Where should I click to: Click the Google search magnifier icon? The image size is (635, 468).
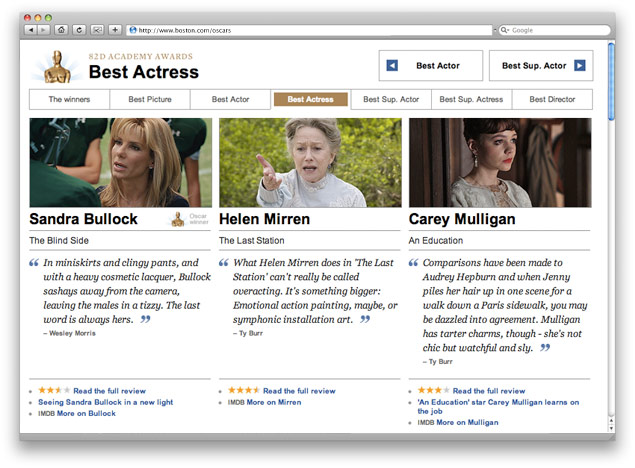pyautogui.click(x=505, y=30)
